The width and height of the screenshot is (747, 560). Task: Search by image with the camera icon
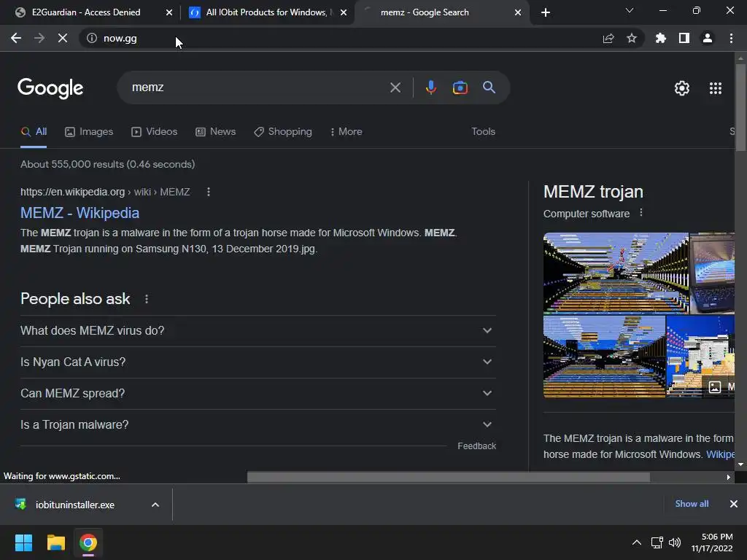click(x=460, y=87)
